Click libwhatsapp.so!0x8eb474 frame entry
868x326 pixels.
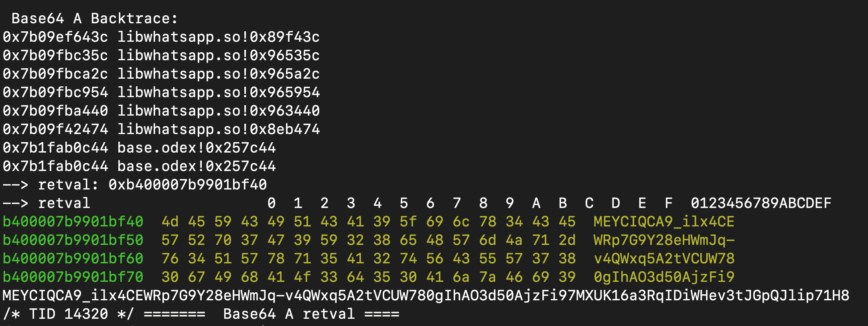pyautogui.click(x=219, y=129)
